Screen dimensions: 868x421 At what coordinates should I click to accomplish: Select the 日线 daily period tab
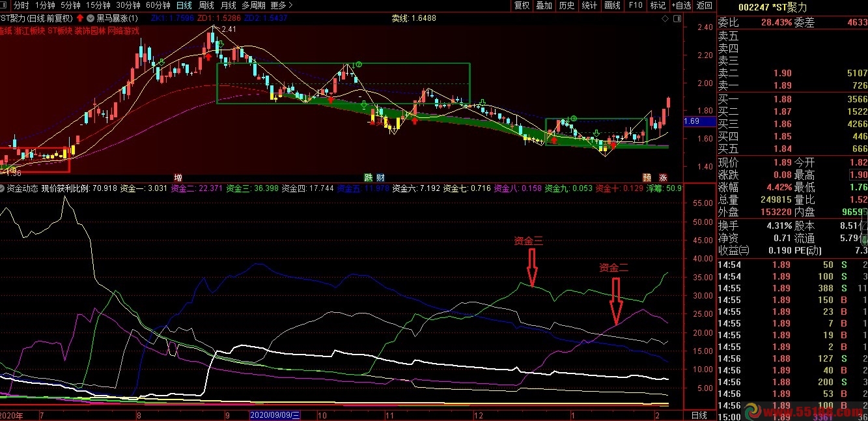[x=184, y=5]
